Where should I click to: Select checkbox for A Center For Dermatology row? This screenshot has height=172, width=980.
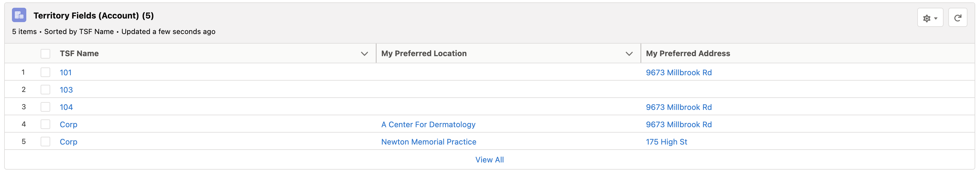[x=45, y=125]
